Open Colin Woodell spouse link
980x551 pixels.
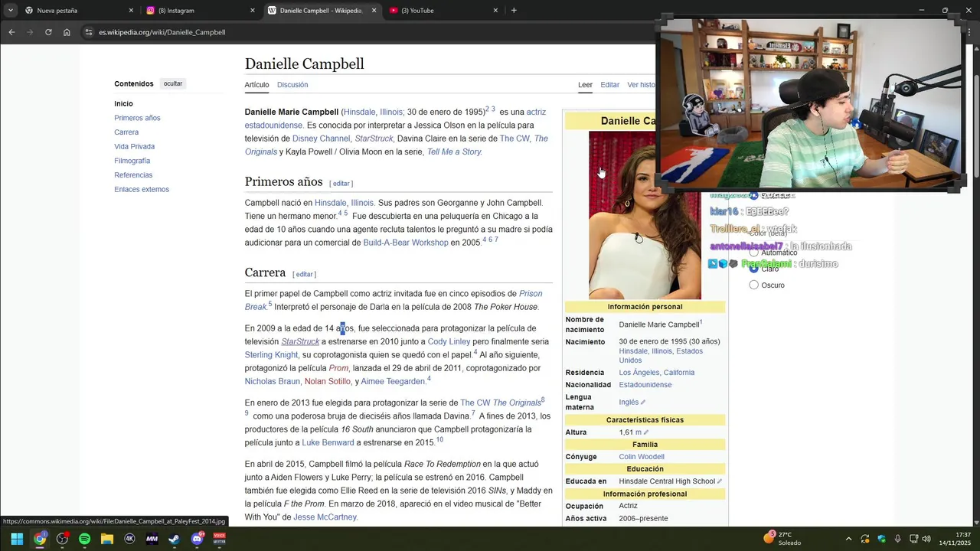[642, 457]
